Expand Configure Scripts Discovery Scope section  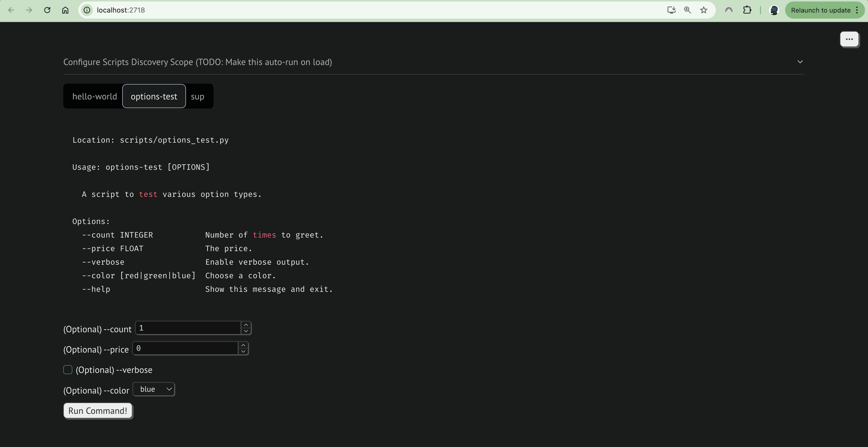point(800,62)
